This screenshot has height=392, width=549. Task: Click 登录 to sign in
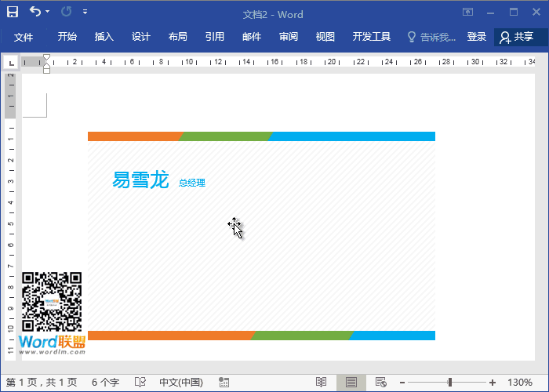point(477,37)
